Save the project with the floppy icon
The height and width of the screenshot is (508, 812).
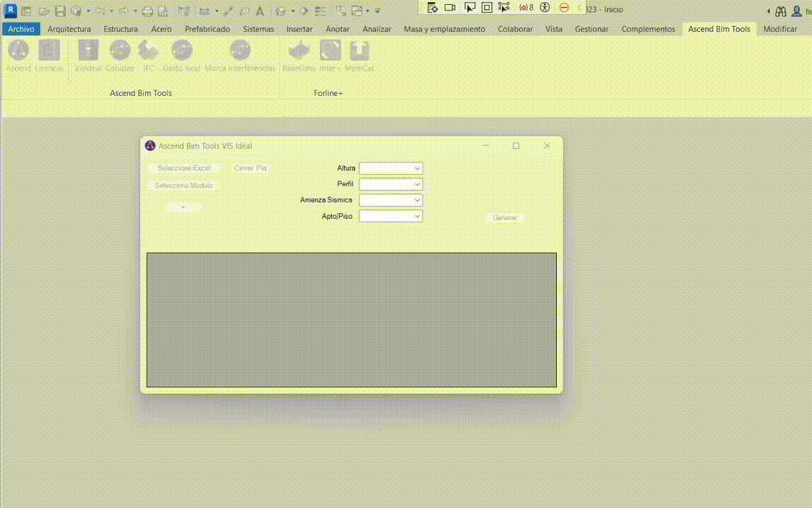60,11
